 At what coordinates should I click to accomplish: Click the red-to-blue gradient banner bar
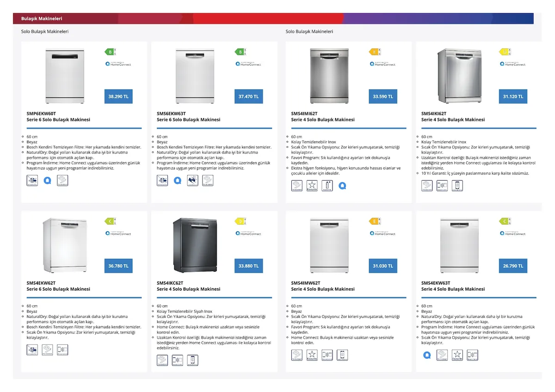277,18
